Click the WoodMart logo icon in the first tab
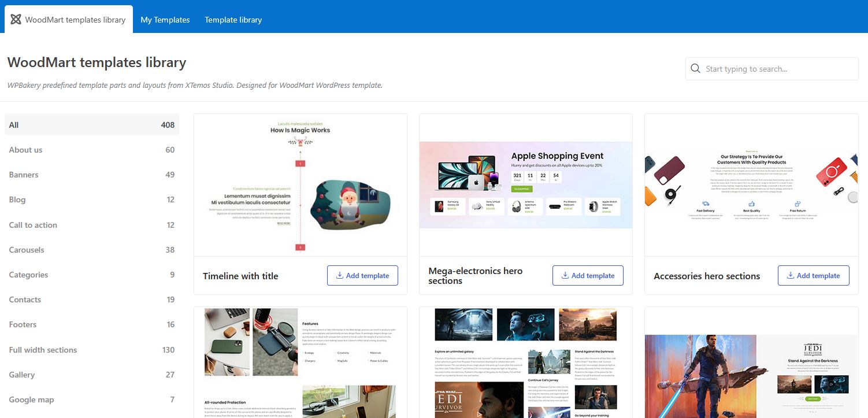 coord(16,20)
